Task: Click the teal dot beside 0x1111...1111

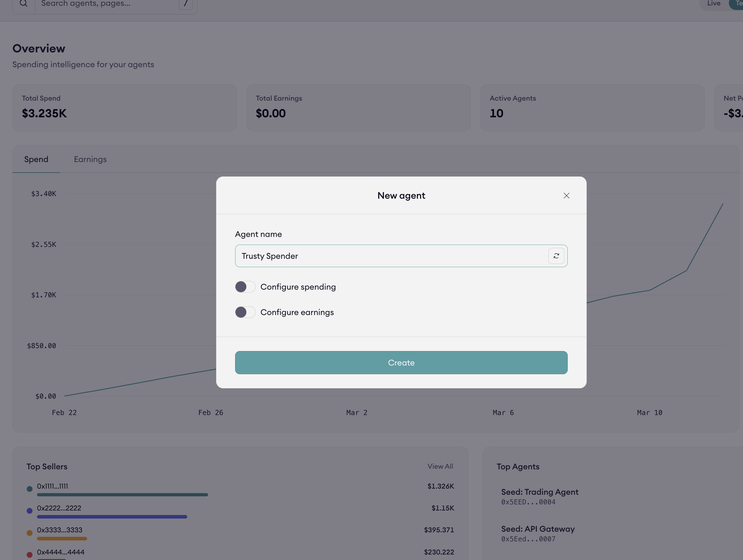Action: [x=30, y=489]
